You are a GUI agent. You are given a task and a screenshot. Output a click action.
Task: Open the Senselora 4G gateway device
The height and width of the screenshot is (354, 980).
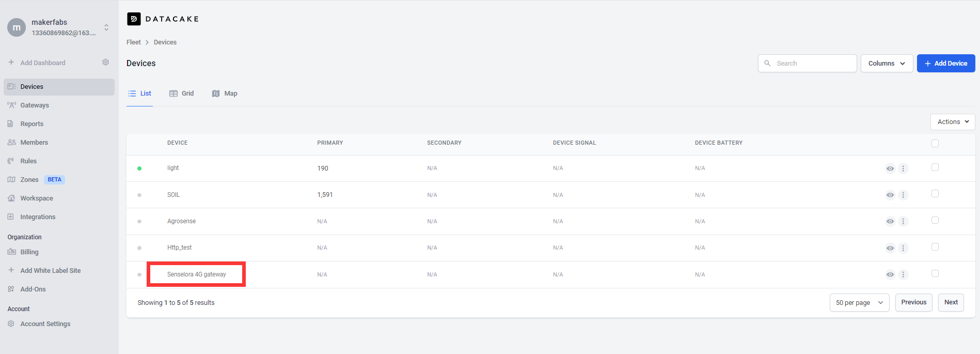[196, 274]
